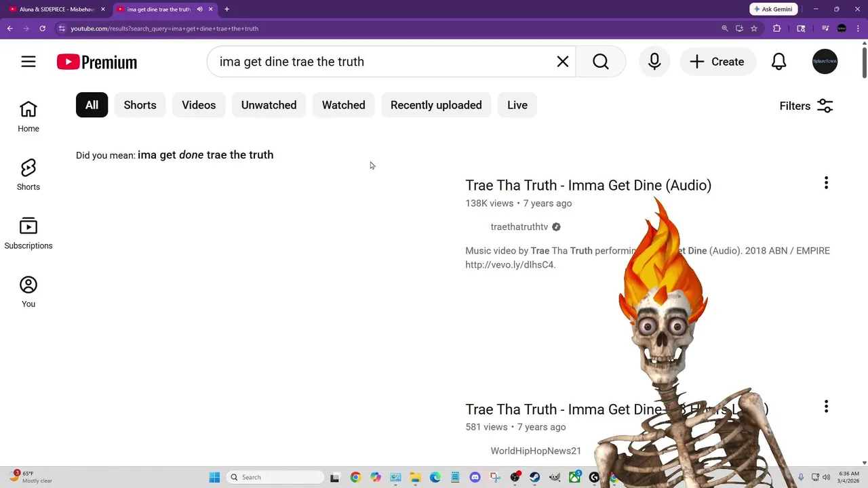Open the WorldHipHopNews21 channel
The image size is (868, 488).
pyautogui.click(x=536, y=451)
